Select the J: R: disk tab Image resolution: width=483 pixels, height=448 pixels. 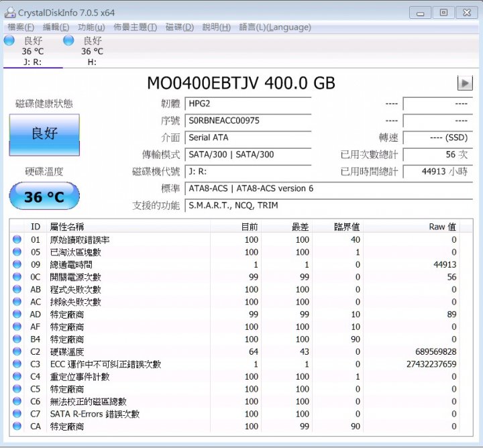coord(33,51)
